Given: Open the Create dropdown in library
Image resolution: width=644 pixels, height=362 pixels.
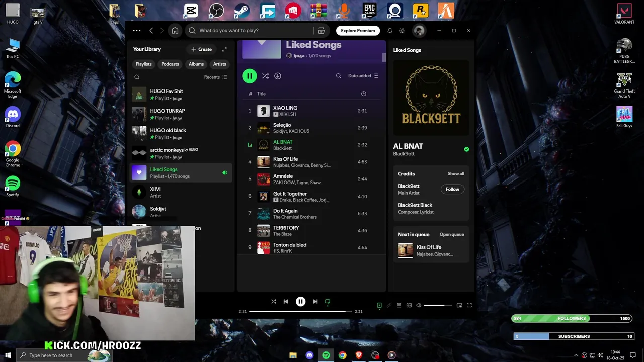Looking at the screenshot, I should coord(202,49).
